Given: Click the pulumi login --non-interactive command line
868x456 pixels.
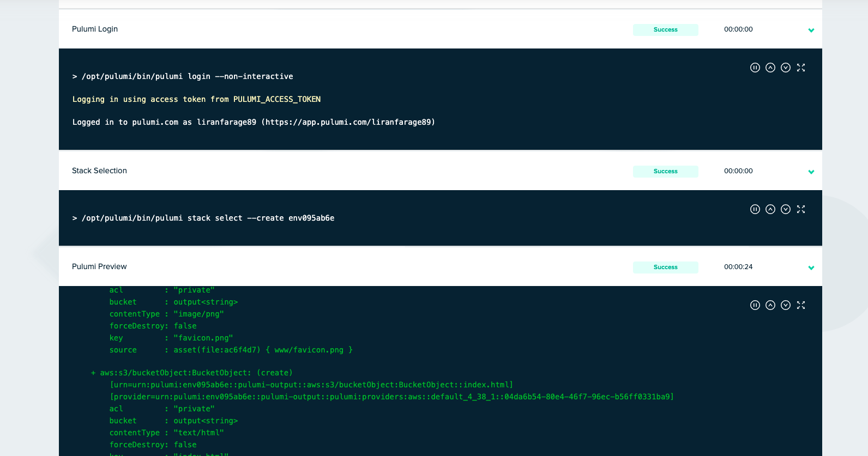Looking at the screenshot, I should point(183,76).
